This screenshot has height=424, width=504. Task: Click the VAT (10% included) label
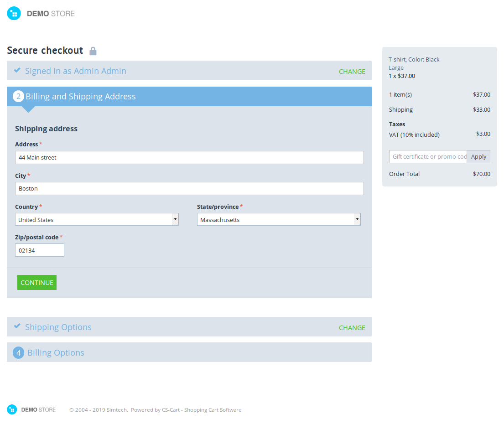(x=414, y=134)
